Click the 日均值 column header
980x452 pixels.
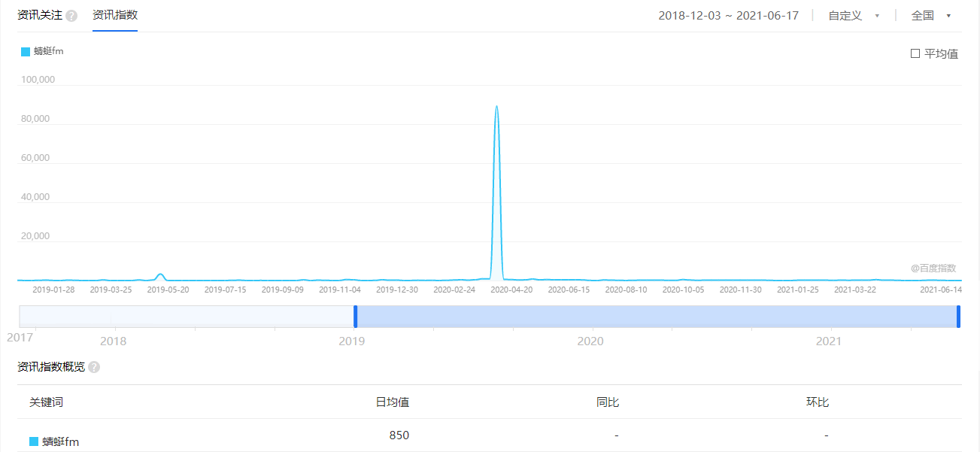click(393, 402)
